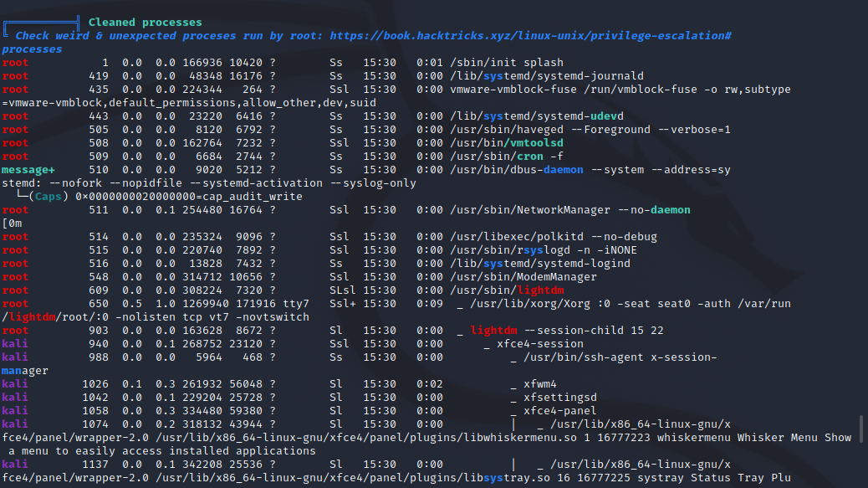
Task: Click the '/usr/bin/dbus-daemon' command text
Action: coord(517,169)
